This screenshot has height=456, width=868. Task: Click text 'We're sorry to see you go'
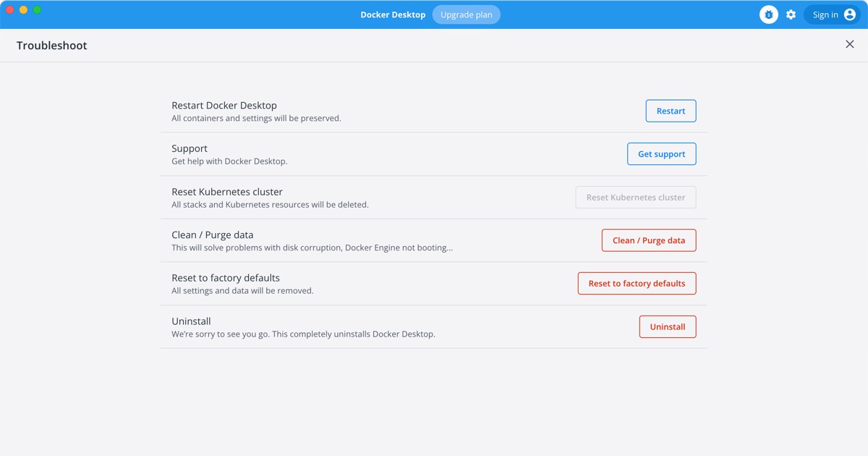(219, 334)
